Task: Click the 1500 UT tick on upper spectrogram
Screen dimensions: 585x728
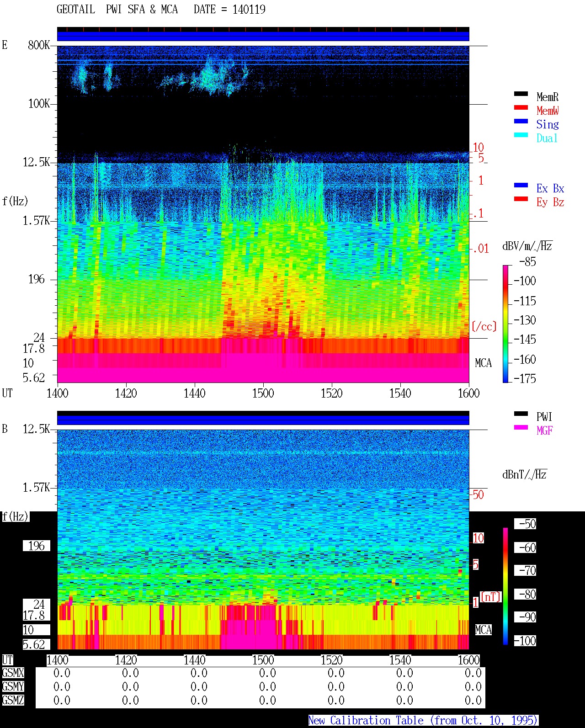Action: tap(263, 393)
